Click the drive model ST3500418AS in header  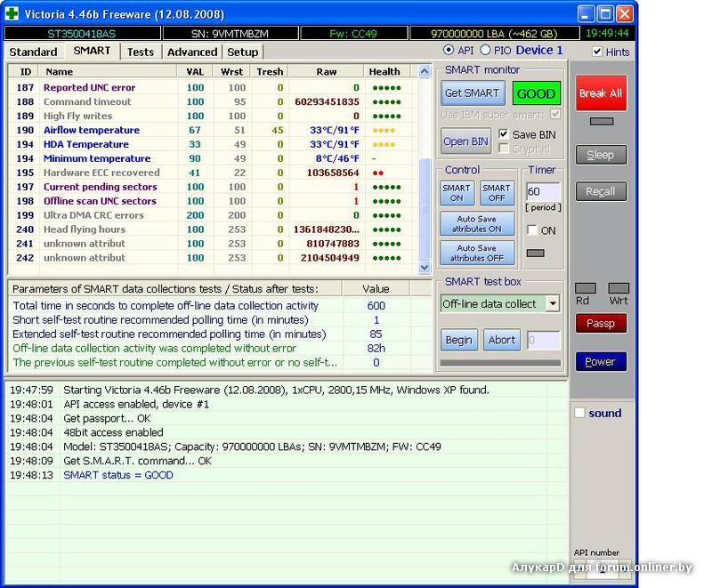[82, 34]
